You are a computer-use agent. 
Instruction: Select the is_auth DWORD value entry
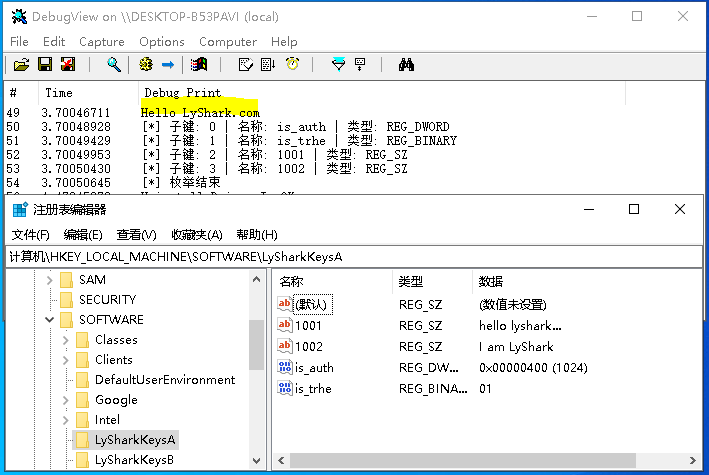(x=313, y=368)
